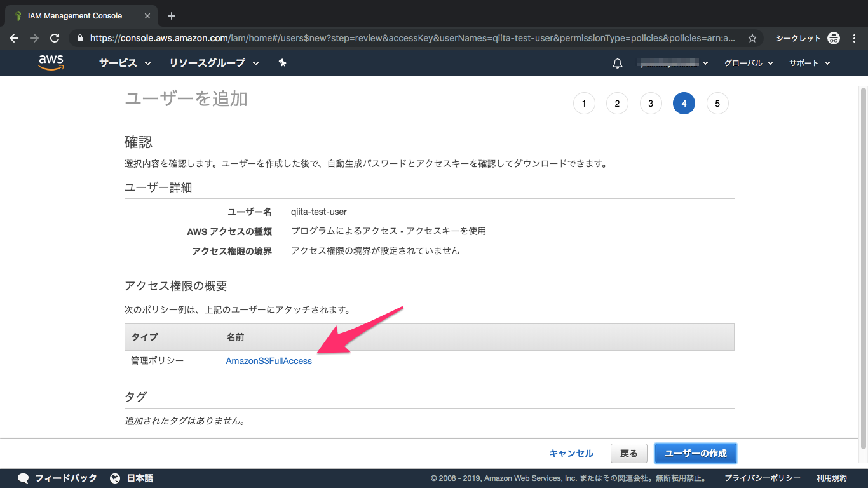This screenshot has width=868, height=488.
Task: Click the incognito profile icon
Action: coord(834,38)
